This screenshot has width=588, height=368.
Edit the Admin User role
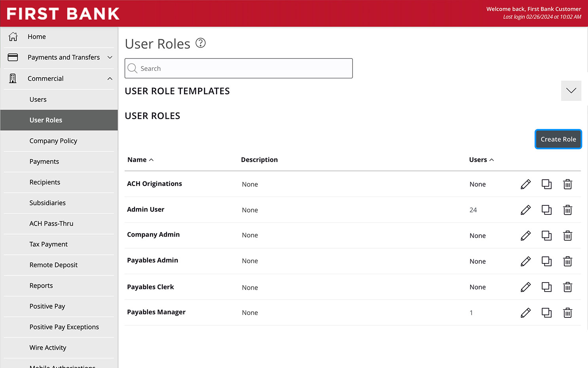pos(525,210)
